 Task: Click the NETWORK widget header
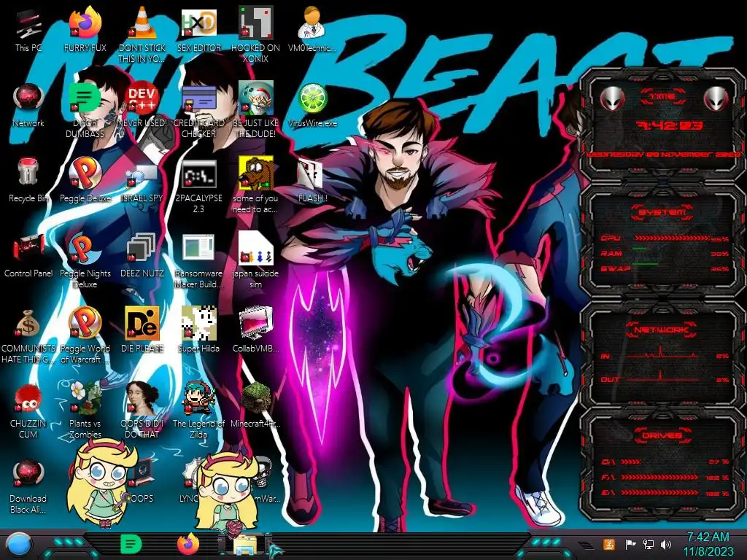[x=661, y=329]
